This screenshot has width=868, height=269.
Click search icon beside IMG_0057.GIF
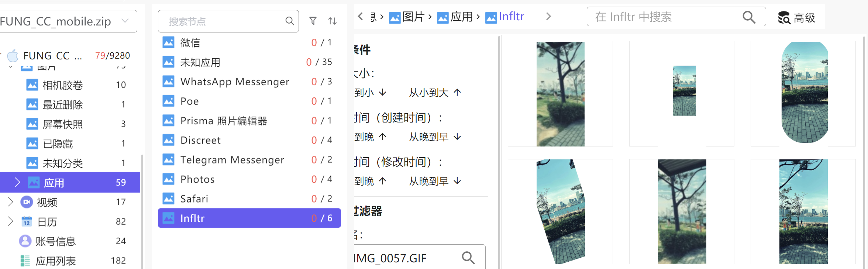(x=468, y=258)
